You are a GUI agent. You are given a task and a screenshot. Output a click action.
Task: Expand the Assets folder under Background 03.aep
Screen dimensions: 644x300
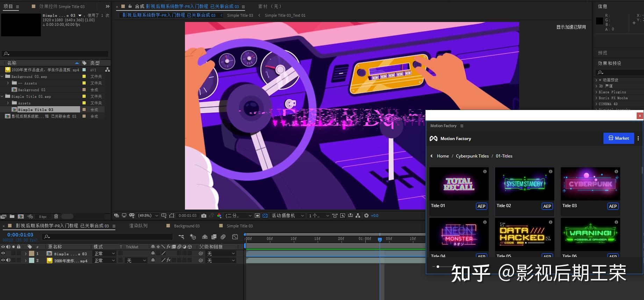[8, 83]
